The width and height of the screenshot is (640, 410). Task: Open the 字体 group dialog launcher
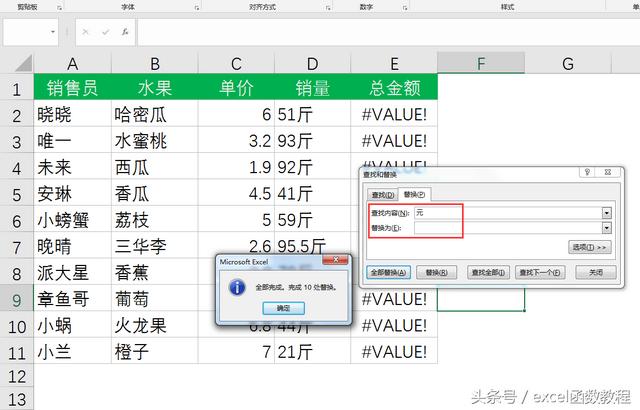point(197,8)
